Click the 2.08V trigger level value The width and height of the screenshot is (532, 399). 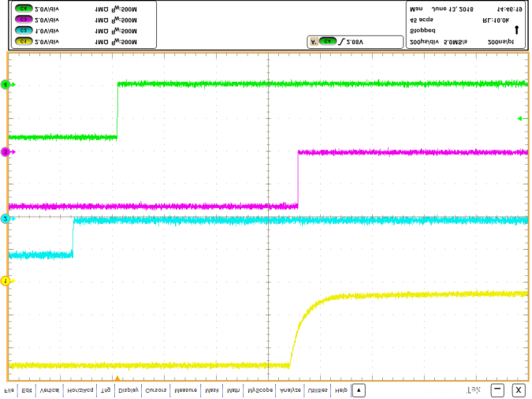[x=355, y=42]
